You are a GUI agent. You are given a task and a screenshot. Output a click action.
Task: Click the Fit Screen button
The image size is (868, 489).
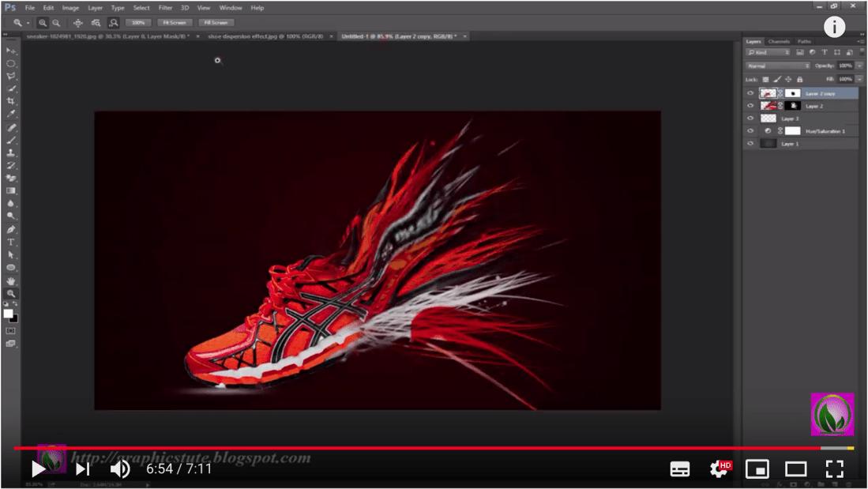(x=174, y=23)
